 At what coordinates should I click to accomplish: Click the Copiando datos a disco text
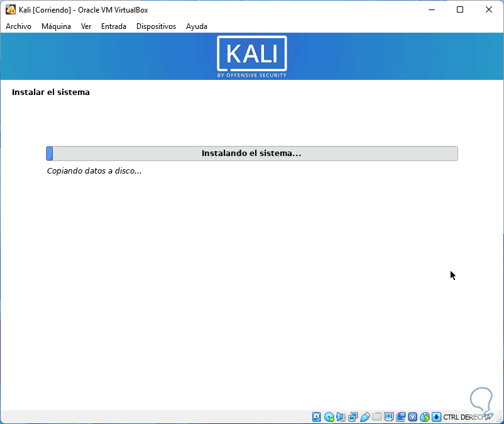coord(94,171)
